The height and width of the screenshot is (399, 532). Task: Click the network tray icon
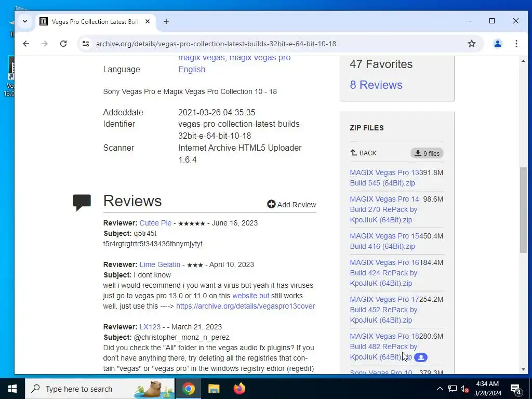453,389
